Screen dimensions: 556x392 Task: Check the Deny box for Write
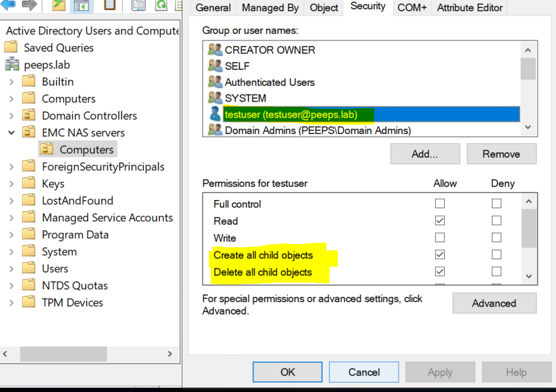(496, 238)
